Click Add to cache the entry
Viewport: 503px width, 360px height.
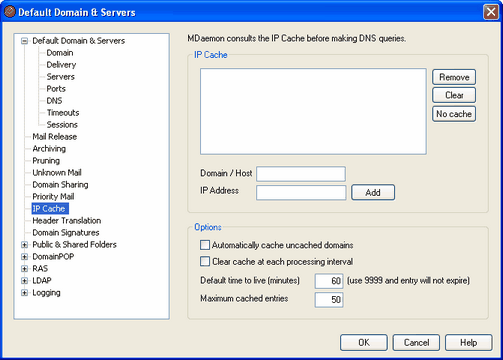pos(373,192)
